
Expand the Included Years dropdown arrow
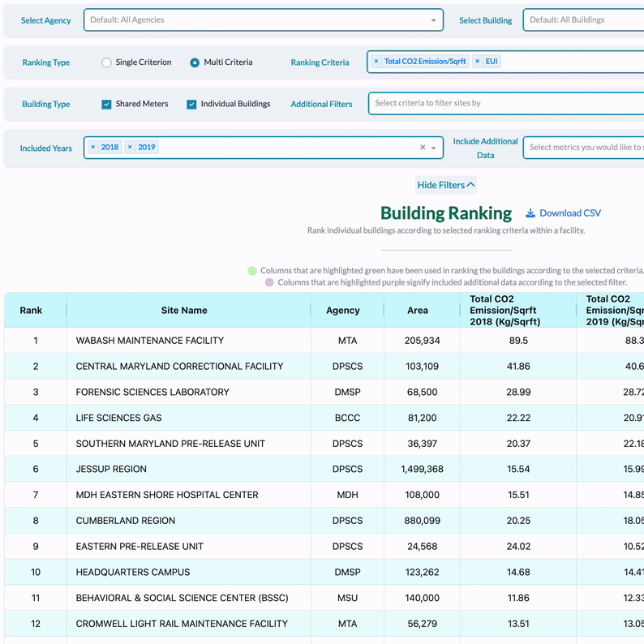(x=434, y=148)
